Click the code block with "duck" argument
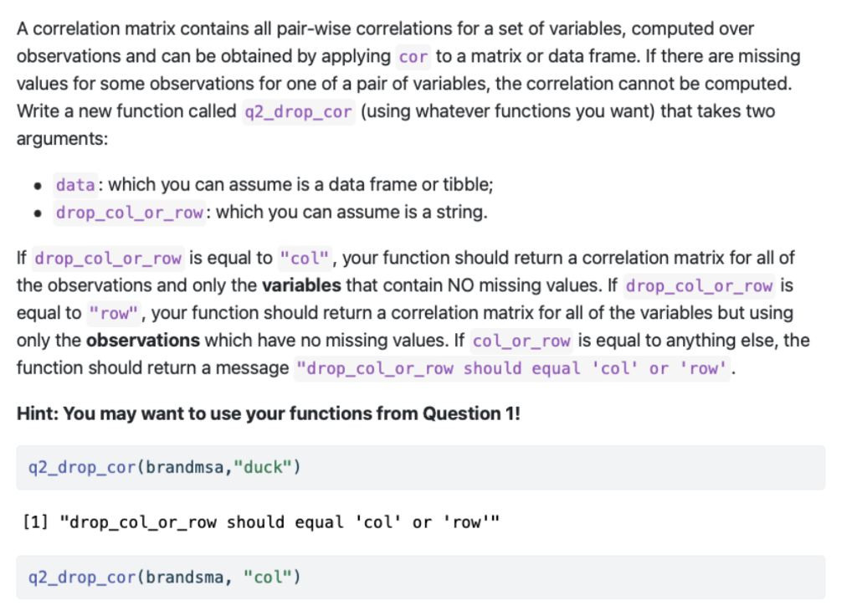857x616 pixels. pos(421,467)
